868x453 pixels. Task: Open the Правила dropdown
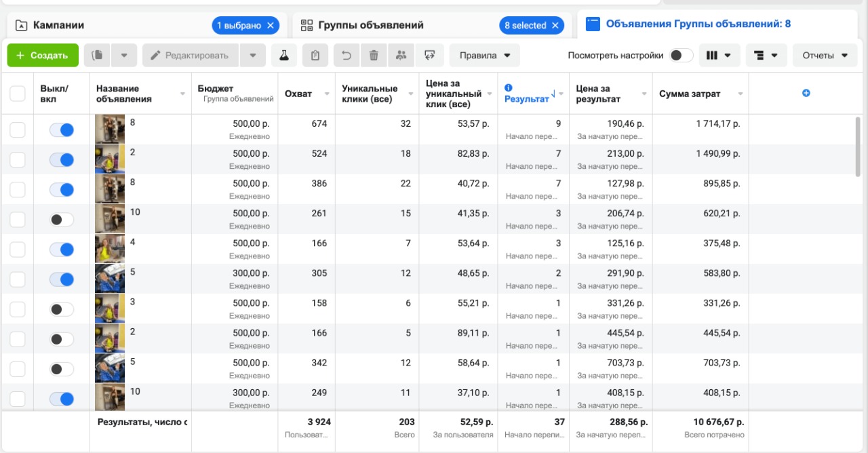[x=484, y=56]
